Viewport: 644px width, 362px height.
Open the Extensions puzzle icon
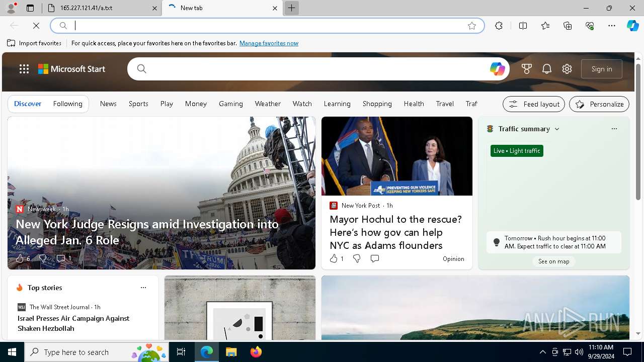(499, 26)
